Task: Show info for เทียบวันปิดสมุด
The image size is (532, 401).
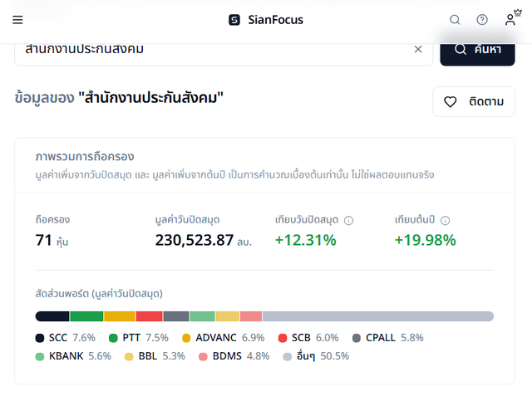Action: tap(348, 221)
